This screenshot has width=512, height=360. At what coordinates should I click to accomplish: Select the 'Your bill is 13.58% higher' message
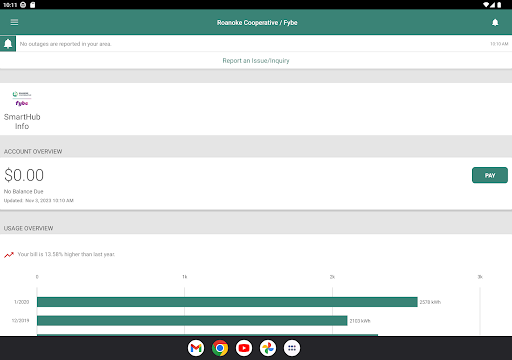click(x=66, y=254)
